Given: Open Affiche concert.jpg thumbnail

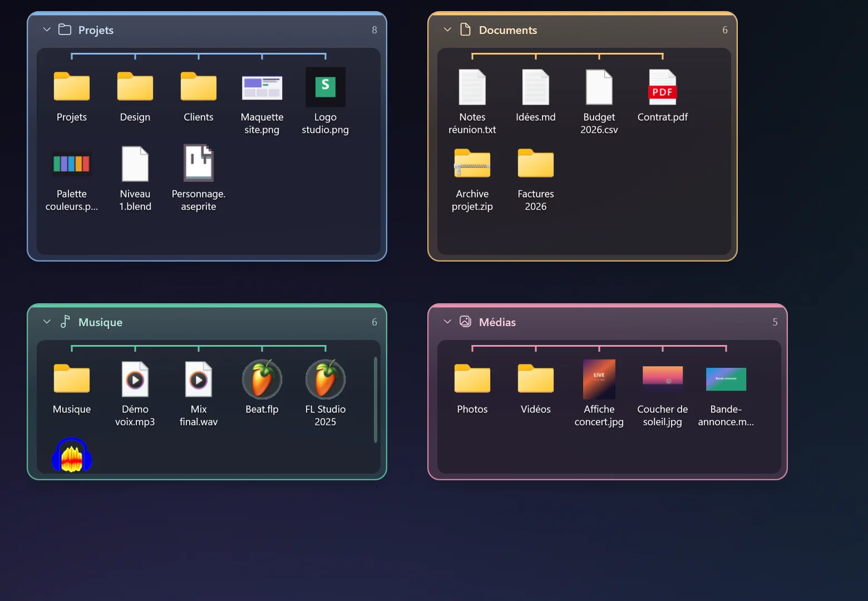Looking at the screenshot, I should click(599, 380).
